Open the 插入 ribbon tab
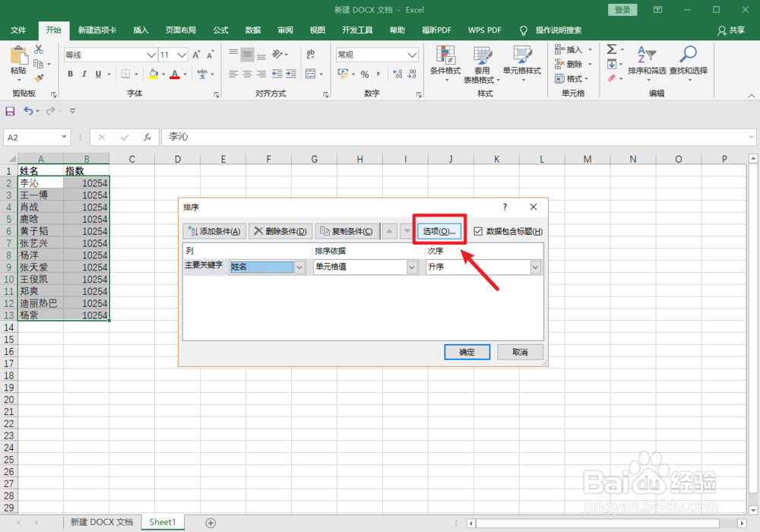 [141, 30]
